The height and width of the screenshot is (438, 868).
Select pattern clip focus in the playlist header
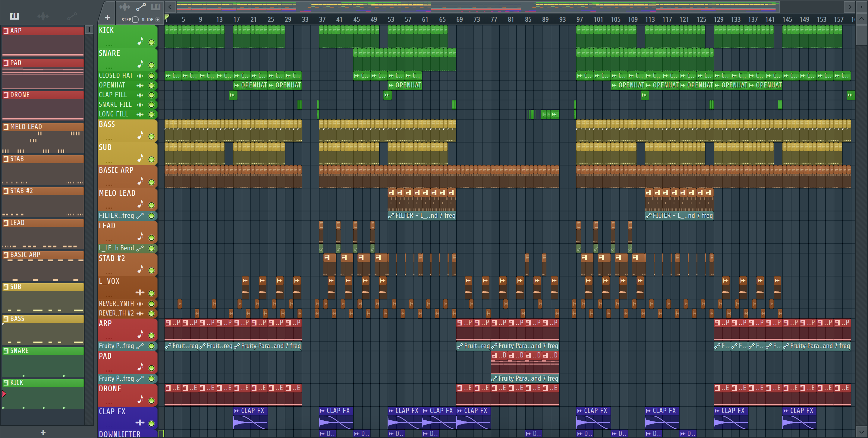coord(156,7)
